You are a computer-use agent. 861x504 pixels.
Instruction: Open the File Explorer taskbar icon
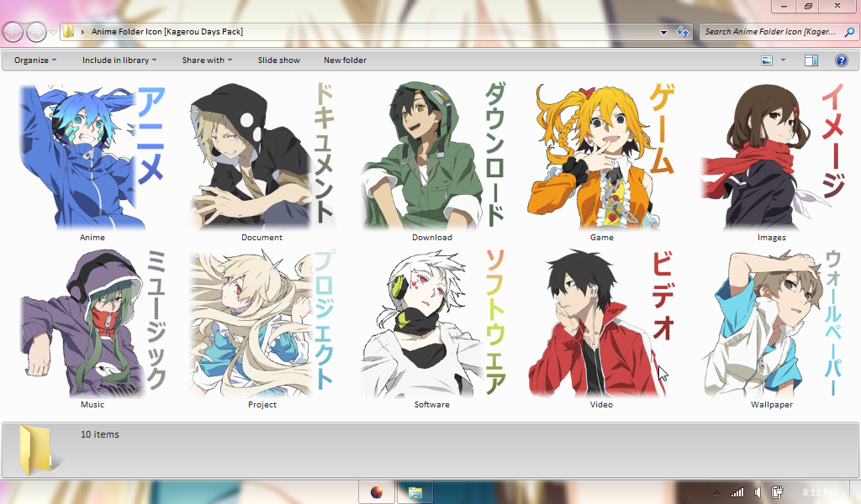tap(415, 492)
